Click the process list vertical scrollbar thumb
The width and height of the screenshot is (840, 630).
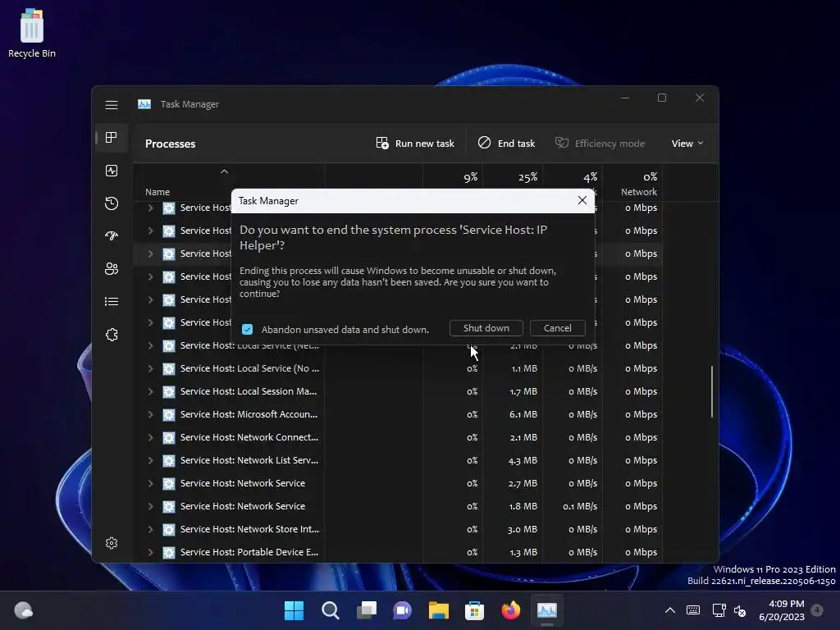coord(712,391)
